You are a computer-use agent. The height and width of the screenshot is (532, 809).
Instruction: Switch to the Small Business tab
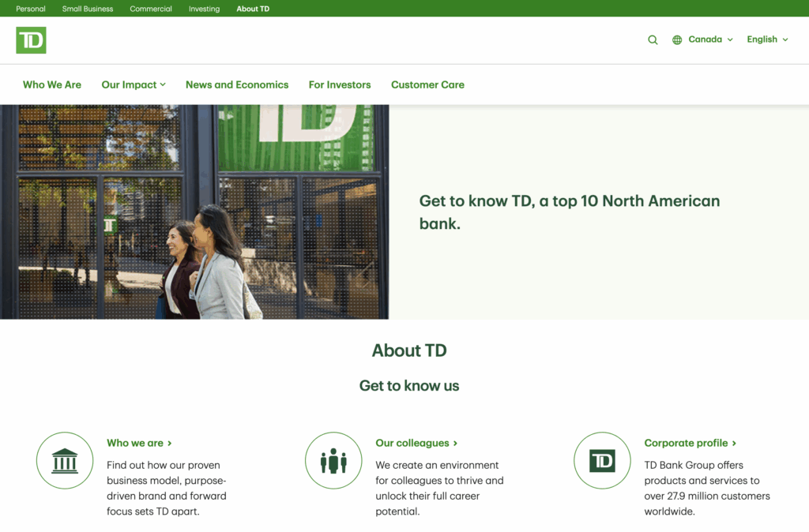88,9
